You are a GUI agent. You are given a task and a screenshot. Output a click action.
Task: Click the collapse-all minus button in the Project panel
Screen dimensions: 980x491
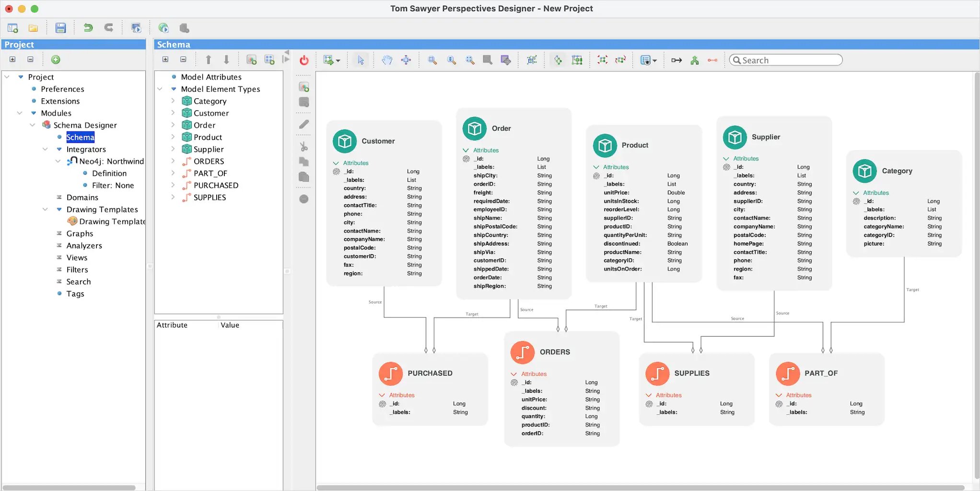30,59
